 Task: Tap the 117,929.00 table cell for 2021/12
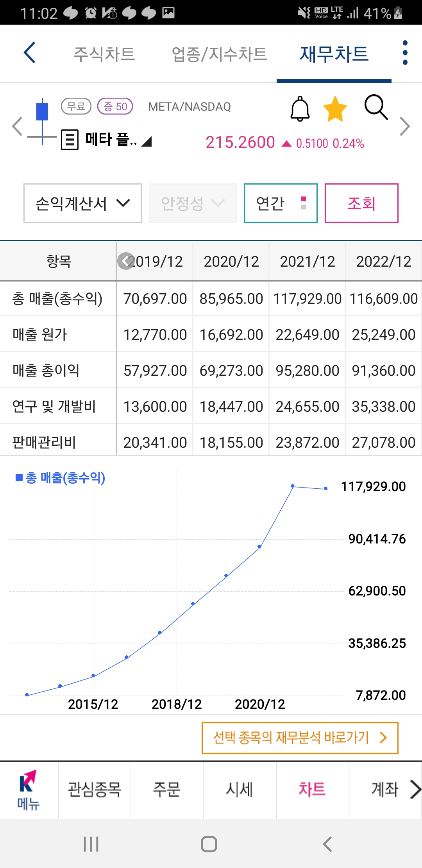(x=308, y=299)
